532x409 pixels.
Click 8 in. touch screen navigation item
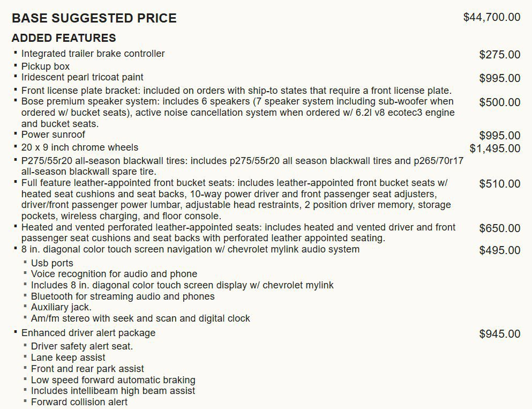coord(190,249)
